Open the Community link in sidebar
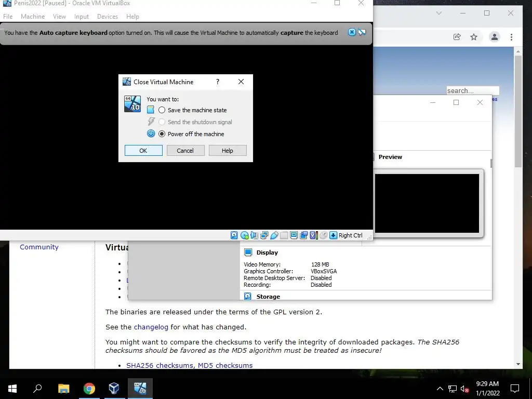The width and height of the screenshot is (532, 399). click(x=39, y=247)
